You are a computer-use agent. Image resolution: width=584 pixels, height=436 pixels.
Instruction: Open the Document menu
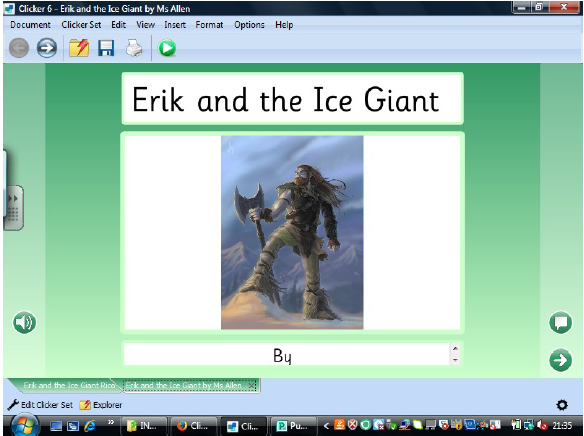coord(30,25)
